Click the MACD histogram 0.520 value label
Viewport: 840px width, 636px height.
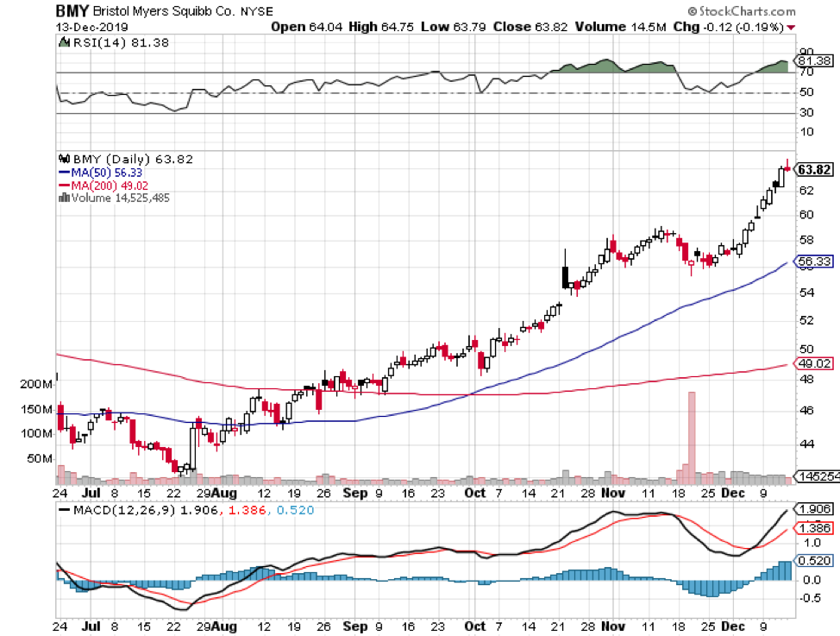pos(814,560)
